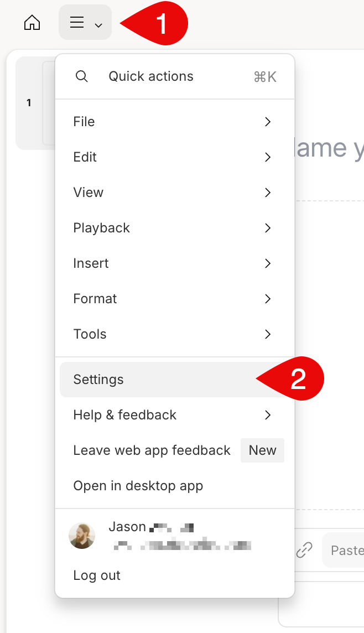
Task: Expand the View submenu chevron
Action: coord(268,193)
